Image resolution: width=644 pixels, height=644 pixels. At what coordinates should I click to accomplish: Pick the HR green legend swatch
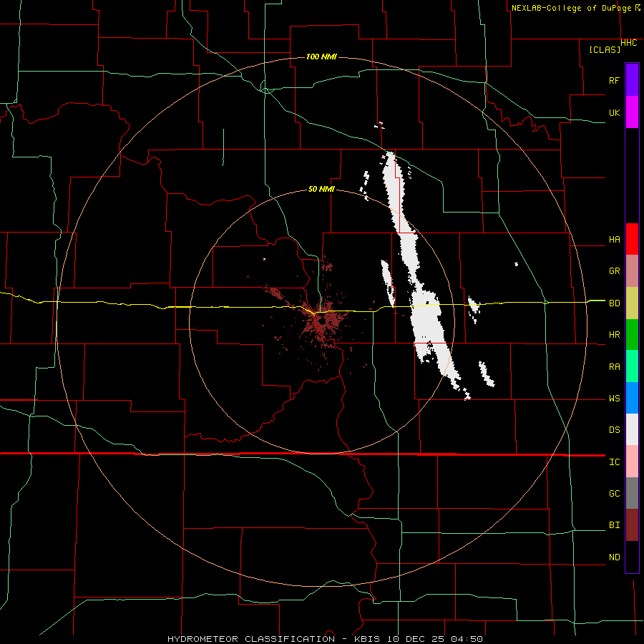(x=632, y=334)
